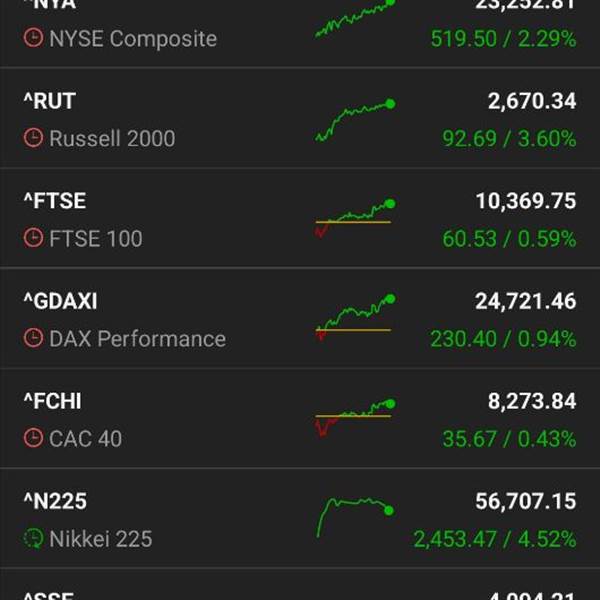Click the Nikkei 225 sparkline chart
The height and width of the screenshot is (600, 600).
(354, 515)
